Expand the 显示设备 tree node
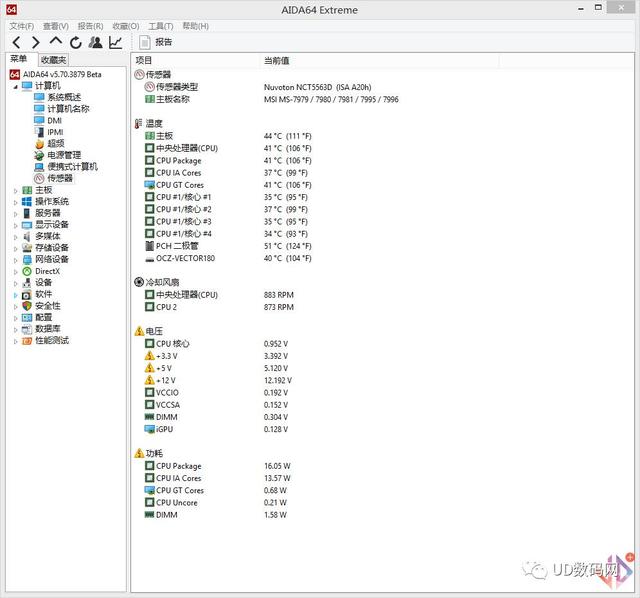This screenshot has width=640, height=598. (x=16, y=225)
